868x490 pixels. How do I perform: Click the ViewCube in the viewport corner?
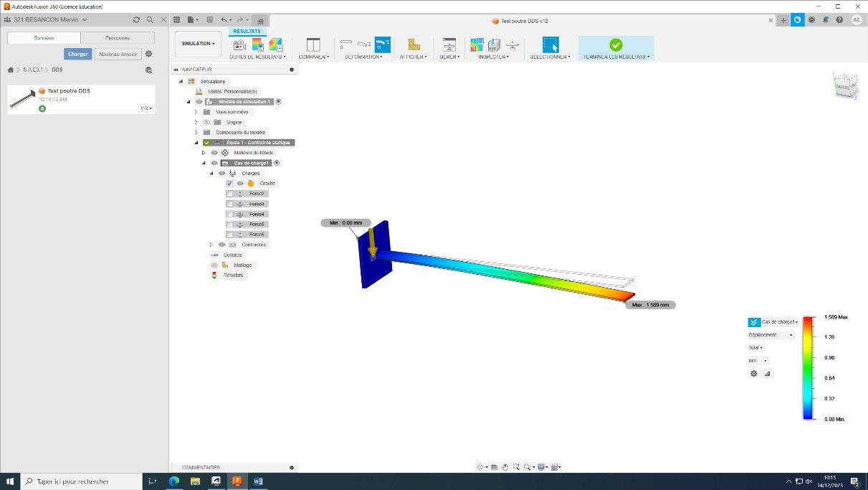(x=844, y=85)
